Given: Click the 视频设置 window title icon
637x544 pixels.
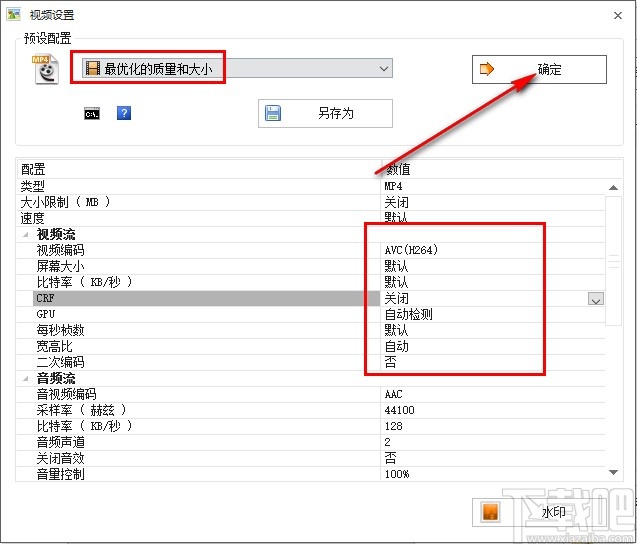Looking at the screenshot, I should 13,15.
